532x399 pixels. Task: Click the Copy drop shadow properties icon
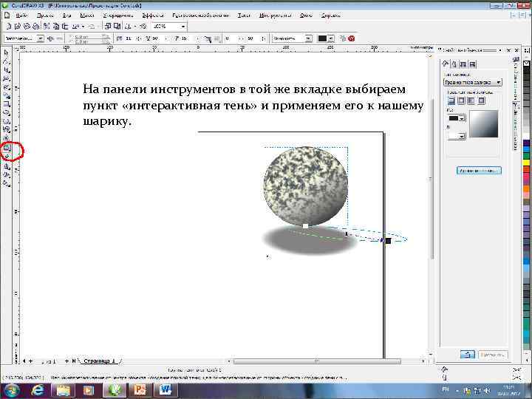343,38
